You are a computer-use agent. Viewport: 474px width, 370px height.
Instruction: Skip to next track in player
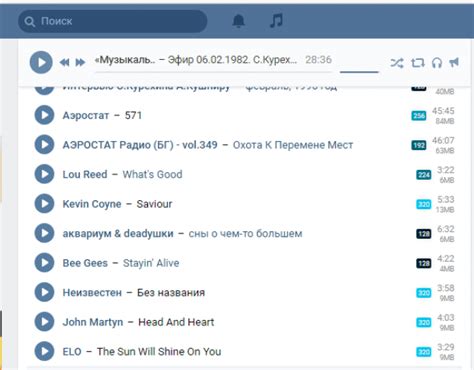tap(80, 62)
